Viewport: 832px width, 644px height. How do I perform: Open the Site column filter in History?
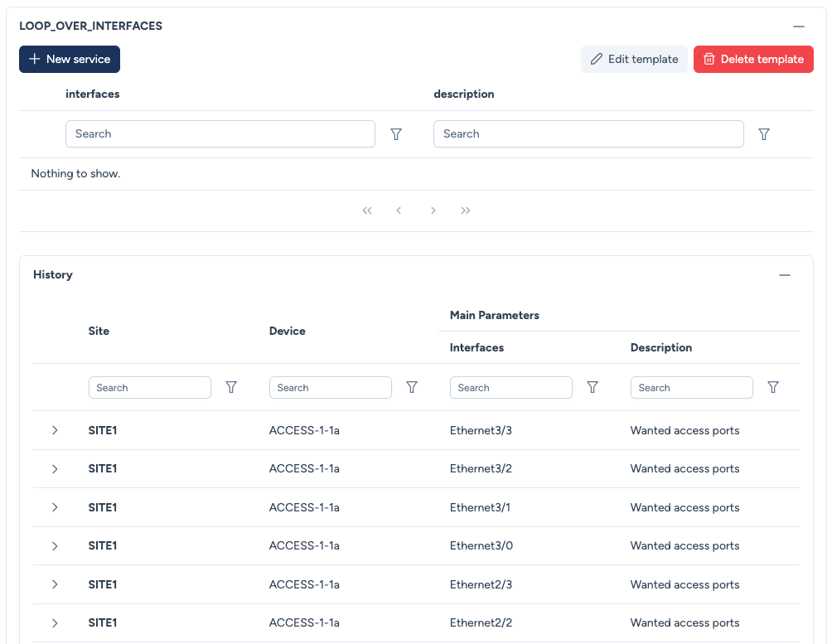coord(231,387)
